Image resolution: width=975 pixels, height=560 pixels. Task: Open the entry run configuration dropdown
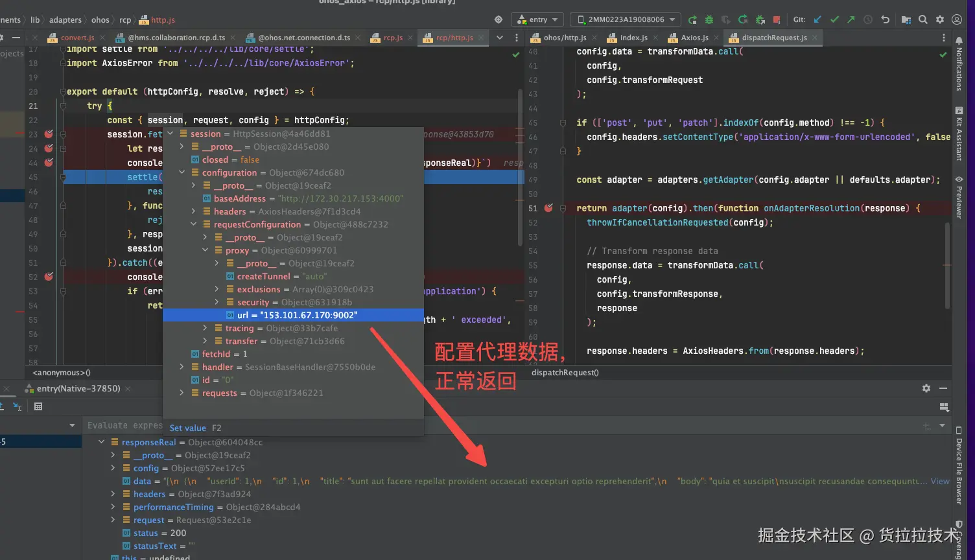tap(537, 19)
